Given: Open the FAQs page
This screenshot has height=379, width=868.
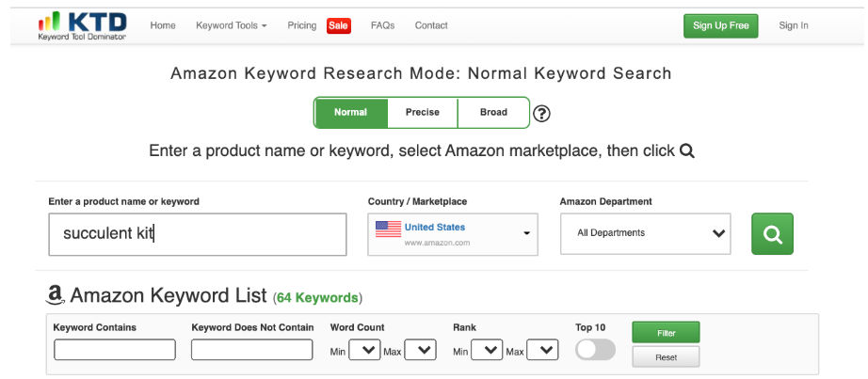Looking at the screenshot, I should pyautogui.click(x=382, y=25).
